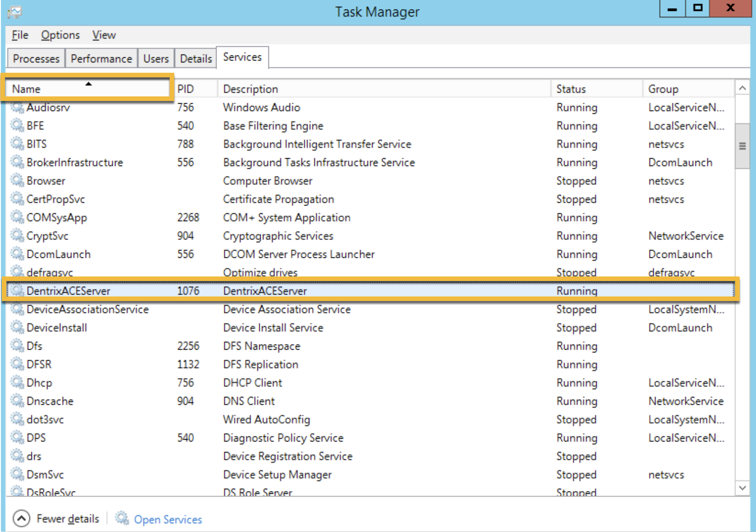756x532 pixels.
Task: Select the DFS Replication service row
Action: click(260, 364)
